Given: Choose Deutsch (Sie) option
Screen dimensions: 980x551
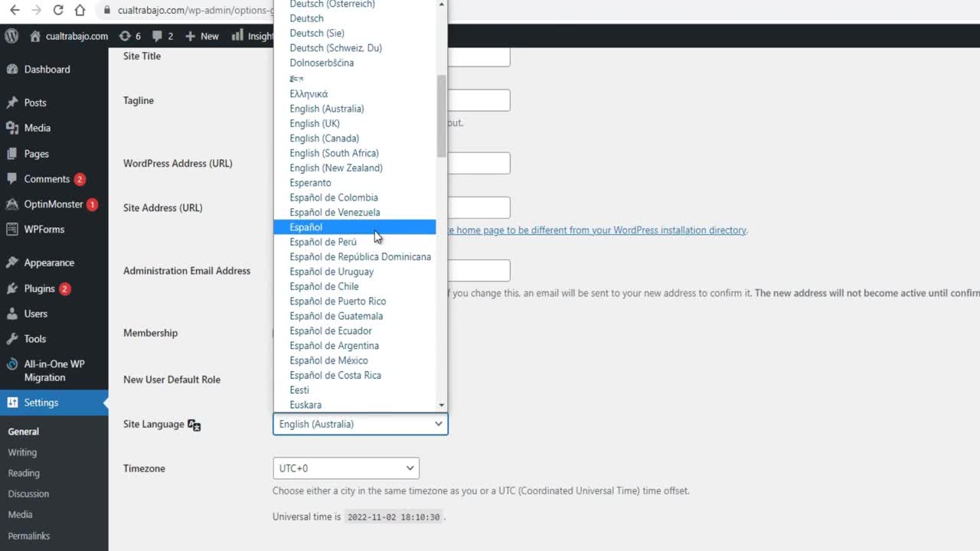Looking at the screenshot, I should coord(354,33).
